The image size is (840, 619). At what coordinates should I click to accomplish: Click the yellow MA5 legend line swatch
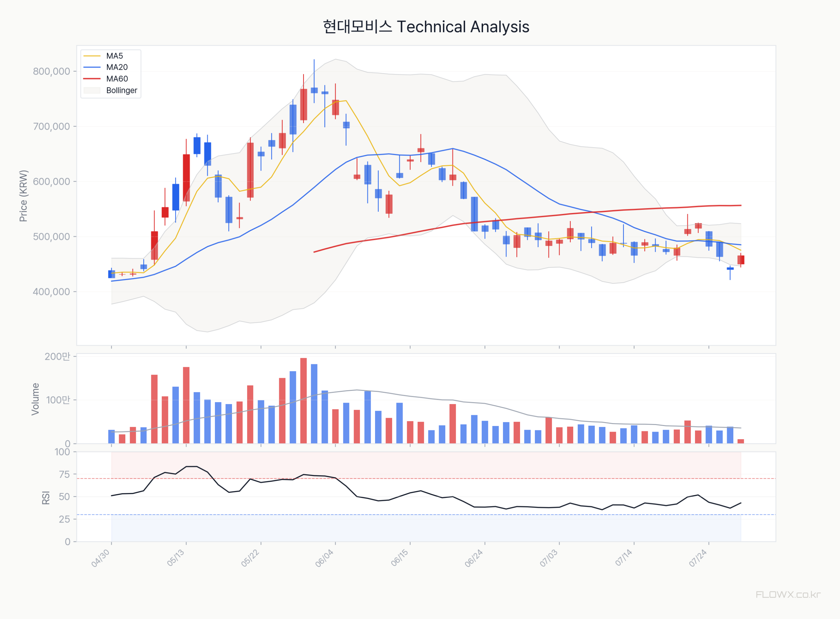92,56
